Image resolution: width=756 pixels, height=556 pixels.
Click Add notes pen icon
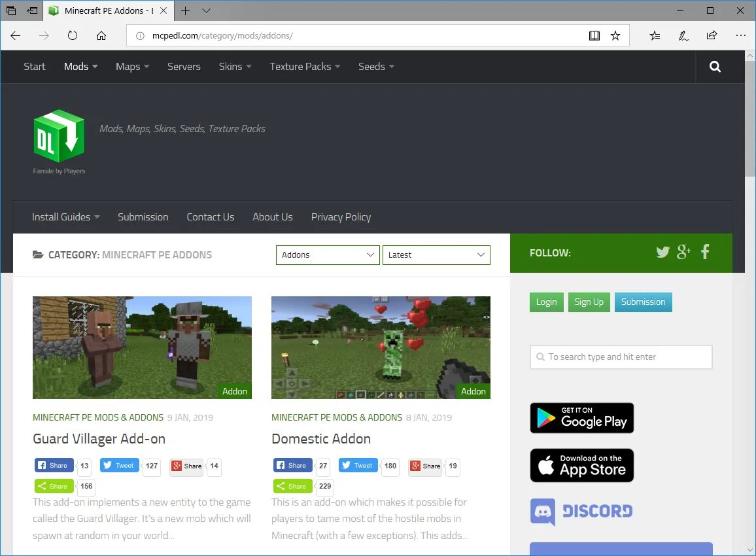(683, 36)
